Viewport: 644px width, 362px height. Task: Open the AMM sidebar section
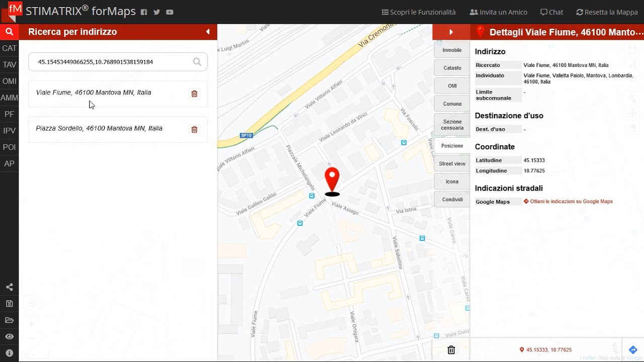click(9, 98)
